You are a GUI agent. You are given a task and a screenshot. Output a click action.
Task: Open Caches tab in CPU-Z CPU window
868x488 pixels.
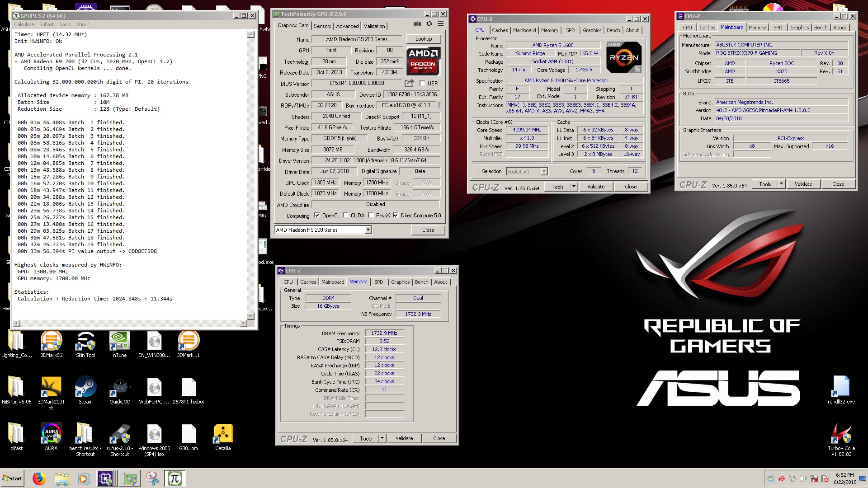click(500, 30)
